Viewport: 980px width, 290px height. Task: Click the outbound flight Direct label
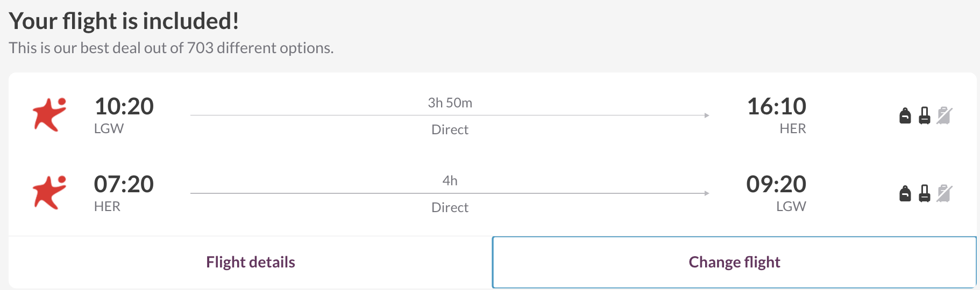[x=450, y=129]
